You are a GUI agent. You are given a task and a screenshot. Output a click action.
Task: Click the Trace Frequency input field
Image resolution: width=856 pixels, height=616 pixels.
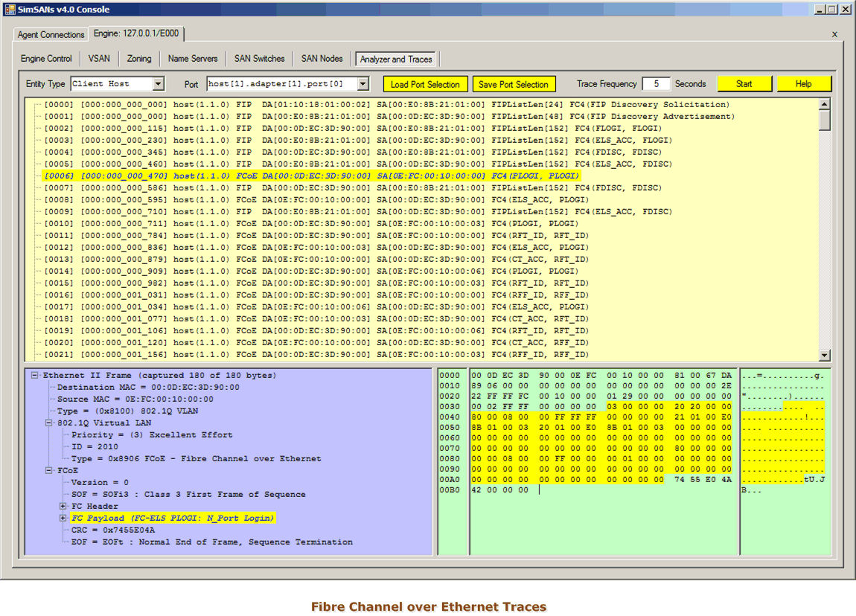(x=656, y=84)
